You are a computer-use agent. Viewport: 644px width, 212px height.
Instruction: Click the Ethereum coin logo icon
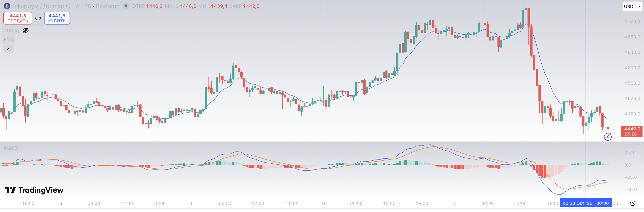click(x=7, y=6)
